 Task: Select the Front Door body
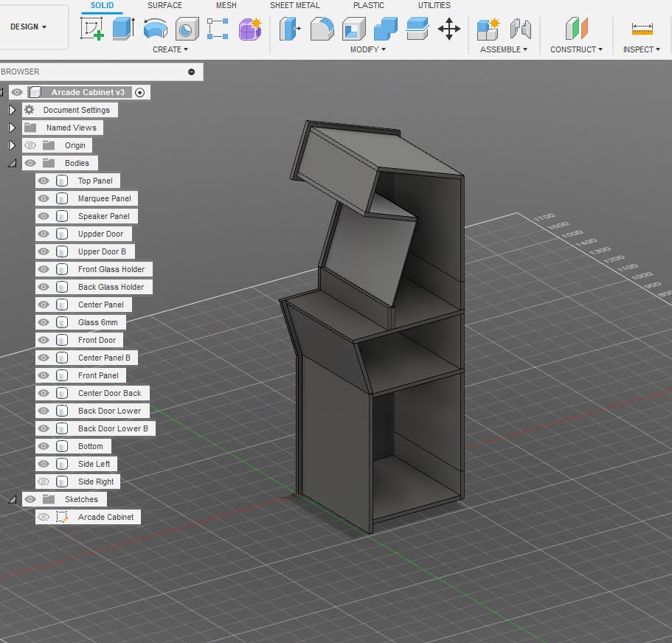pos(97,340)
